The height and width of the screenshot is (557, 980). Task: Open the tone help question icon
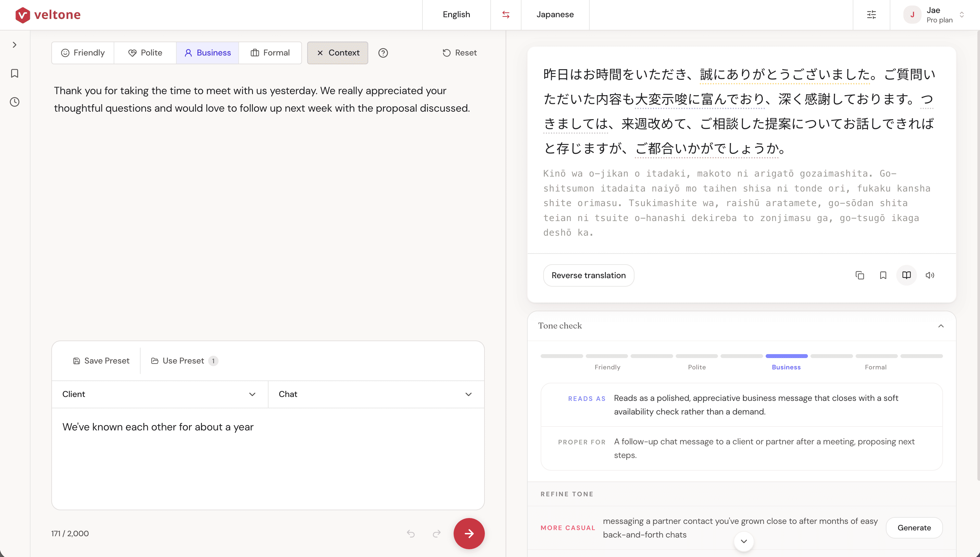tap(383, 53)
